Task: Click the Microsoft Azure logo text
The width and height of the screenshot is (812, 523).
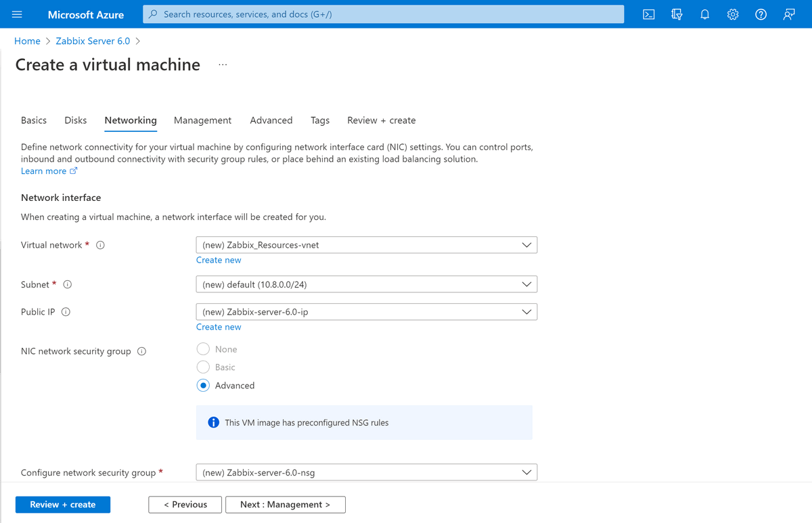Action: pyautogui.click(x=86, y=14)
